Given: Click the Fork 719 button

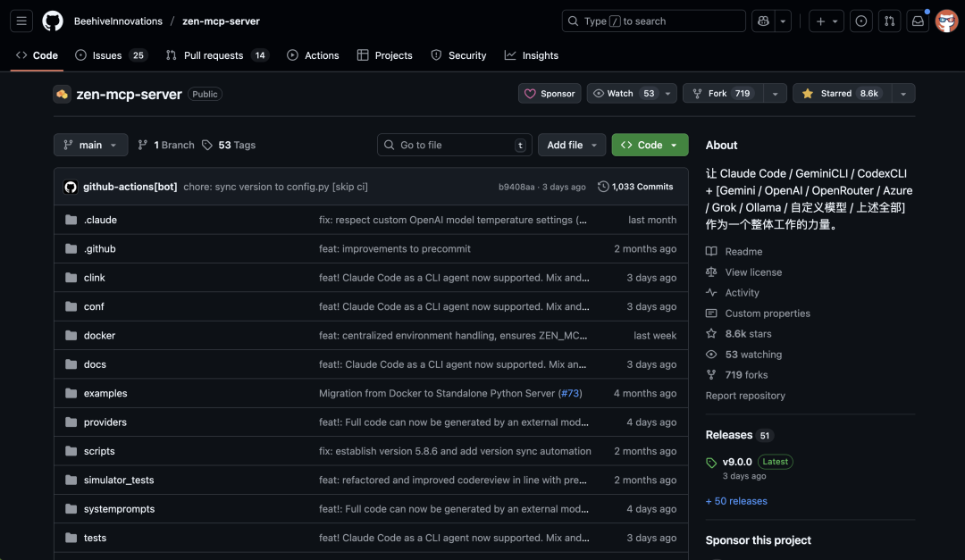Looking at the screenshot, I should (x=723, y=94).
